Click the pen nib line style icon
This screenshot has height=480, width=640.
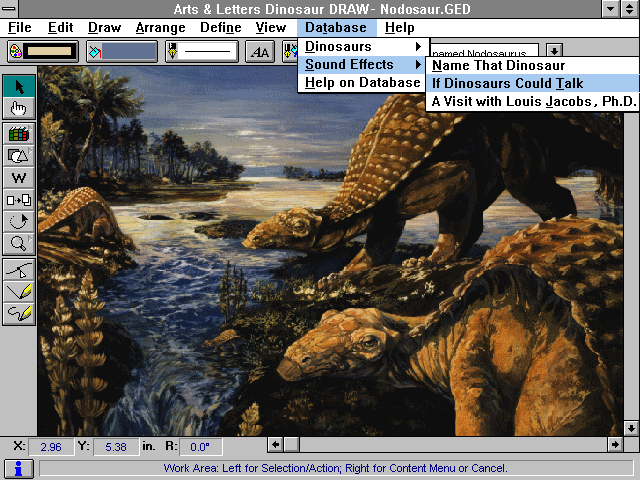tap(173, 51)
